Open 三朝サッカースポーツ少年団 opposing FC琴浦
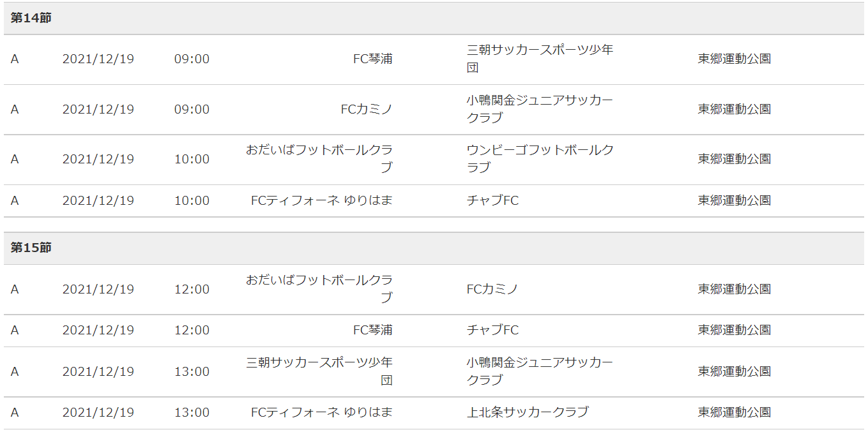Viewport: 868px width, 432px height. pos(540,59)
